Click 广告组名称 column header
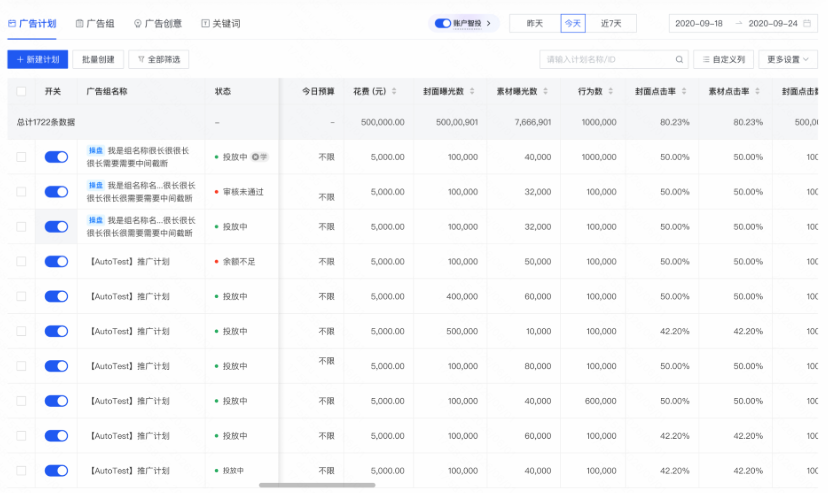 click(107, 91)
